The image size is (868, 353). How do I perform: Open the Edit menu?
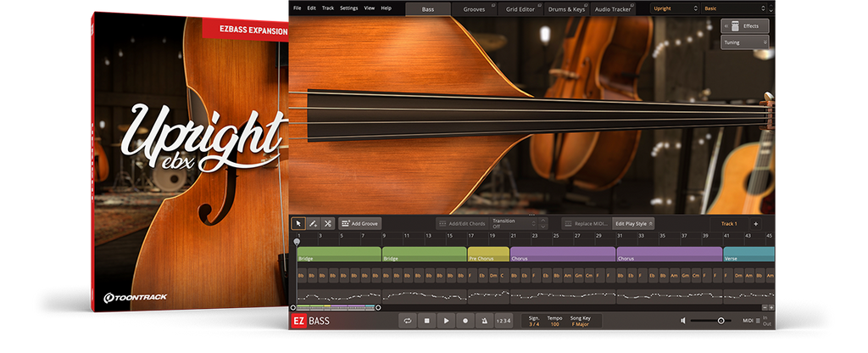(x=312, y=8)
